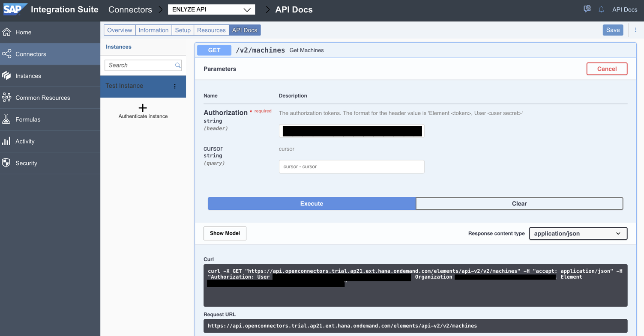The width and height of the screenshot is (644, 336).
Task: Switch to the Overview tab
Action: pos(120,30)
